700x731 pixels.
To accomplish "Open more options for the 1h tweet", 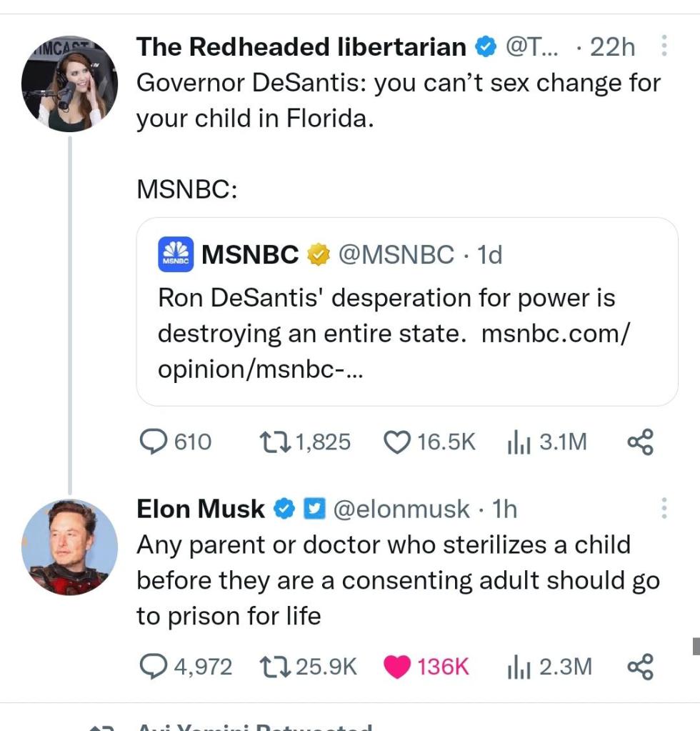I will click(664, 508).
